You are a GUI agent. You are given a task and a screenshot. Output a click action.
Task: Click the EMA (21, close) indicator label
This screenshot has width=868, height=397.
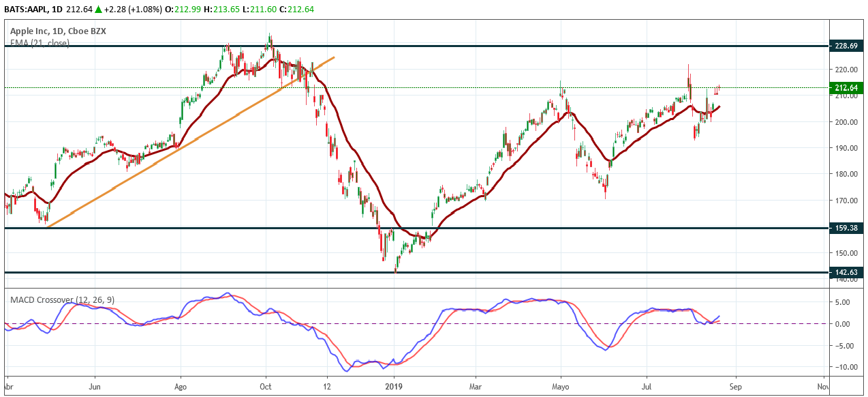tap(40, 42)
